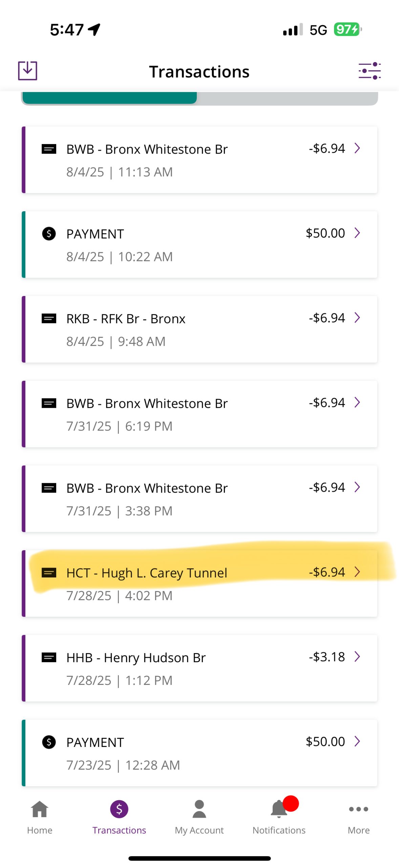Tap the Home icon in bottom bar

point(40,809)
